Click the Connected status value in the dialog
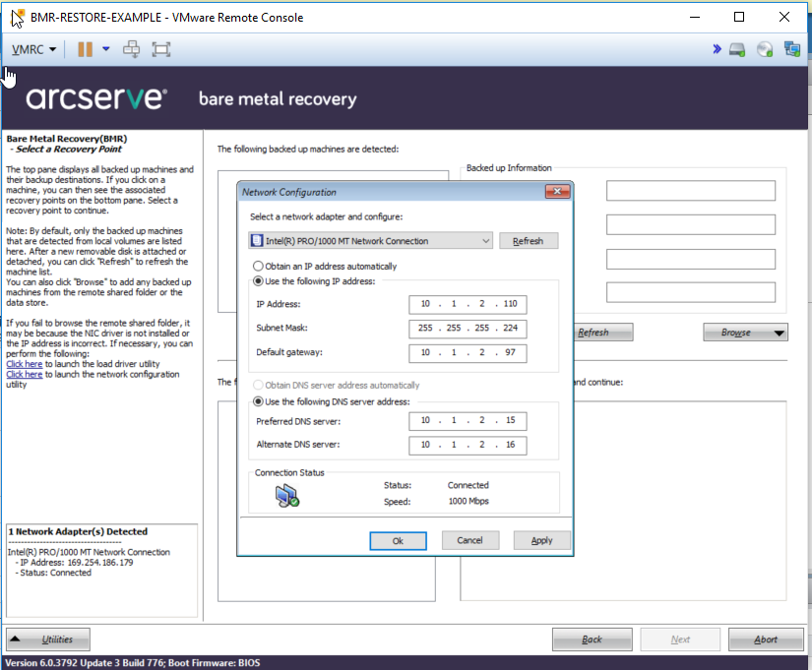Screen dimensions: 812x670 click(x=468, y=485)
